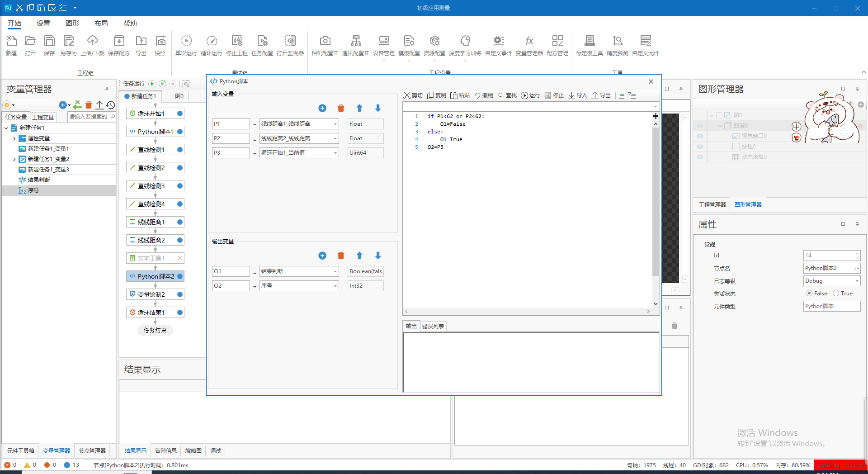This screenshot has width=868, height=474.
Task: Select 失活状态 False radio button
Action: pos(809,293)
